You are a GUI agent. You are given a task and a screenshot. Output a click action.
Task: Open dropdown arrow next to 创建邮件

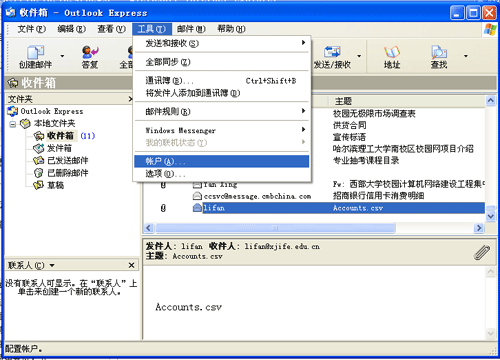click(62, 56)
